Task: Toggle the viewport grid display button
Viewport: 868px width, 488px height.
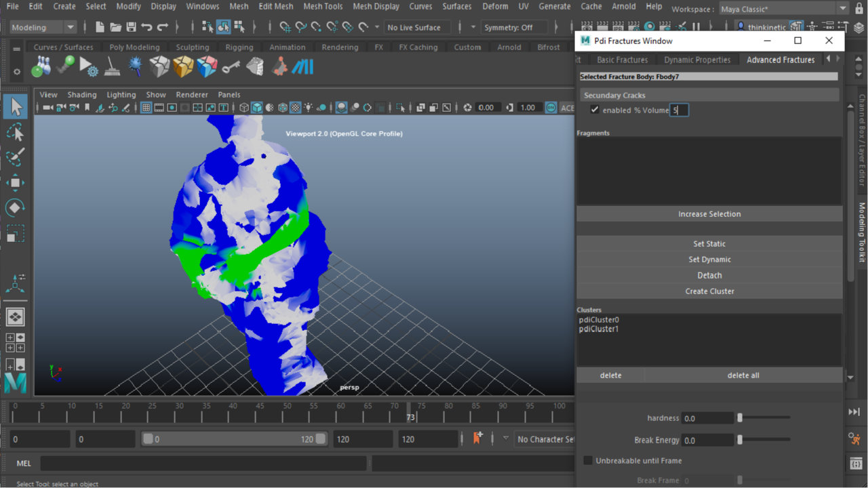Action: click(146, 108)
